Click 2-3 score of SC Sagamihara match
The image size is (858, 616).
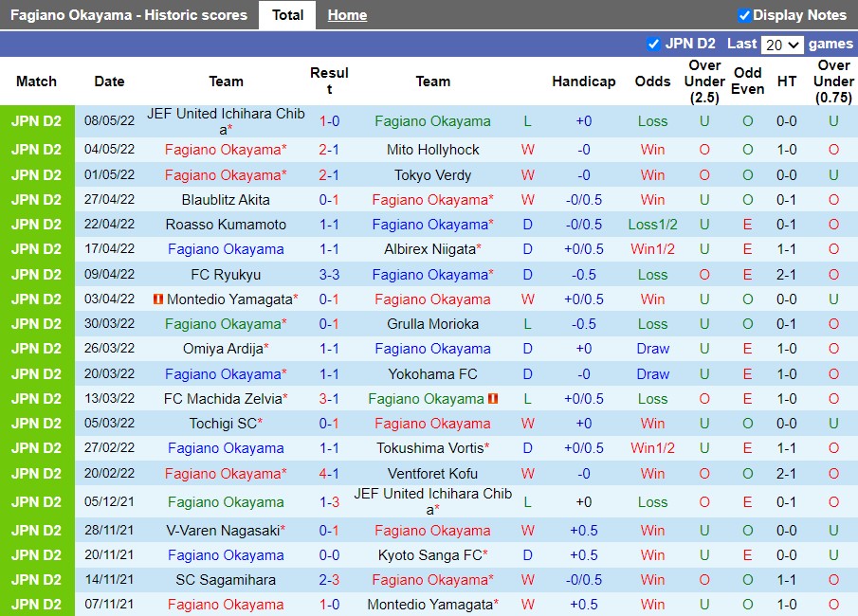(x=329, y=580)
